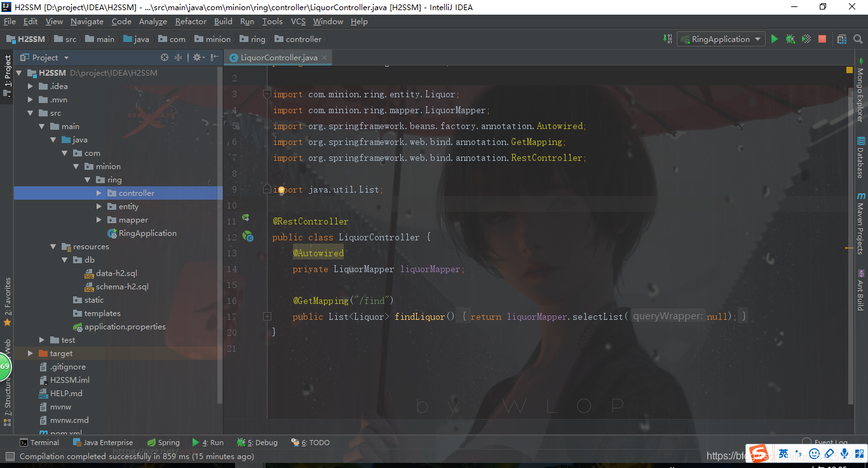Open Project panel settings gear icon
Image resolution: width=868 pixels, height=468 pixels.
click(x=198, y=57)
